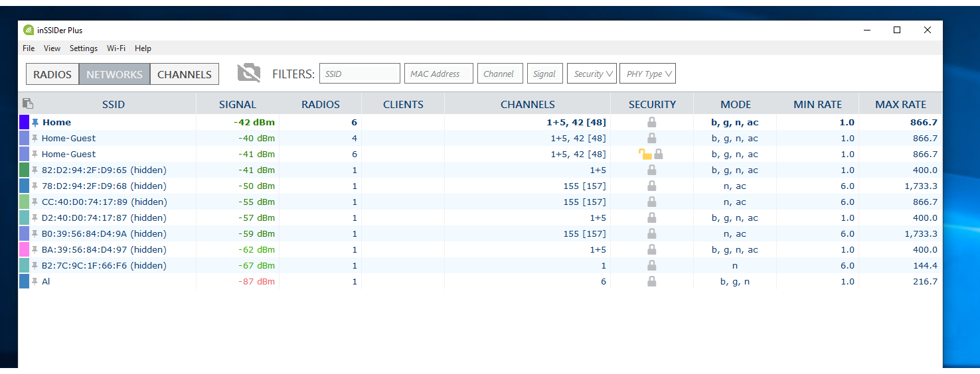This screenshot has height=374, width=980.
Task: Sort by the MAX RATE column header
Action: (900, 104)
